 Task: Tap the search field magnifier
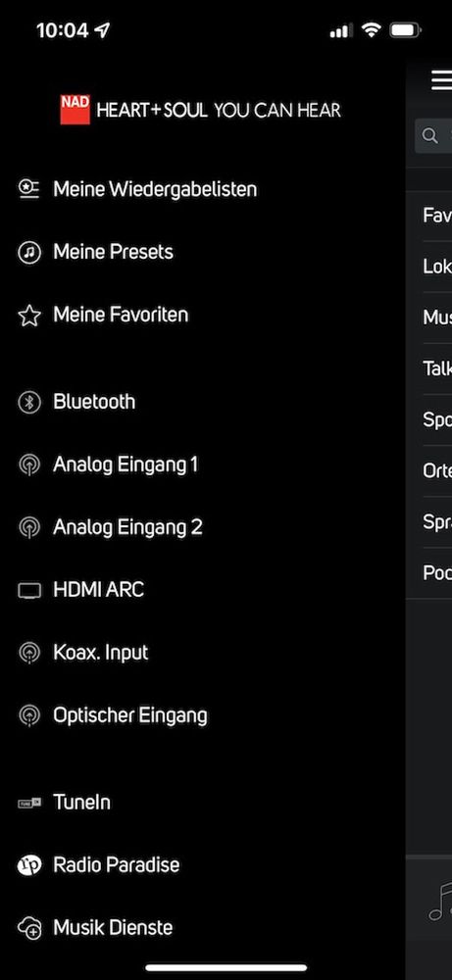tap(430, 135)
